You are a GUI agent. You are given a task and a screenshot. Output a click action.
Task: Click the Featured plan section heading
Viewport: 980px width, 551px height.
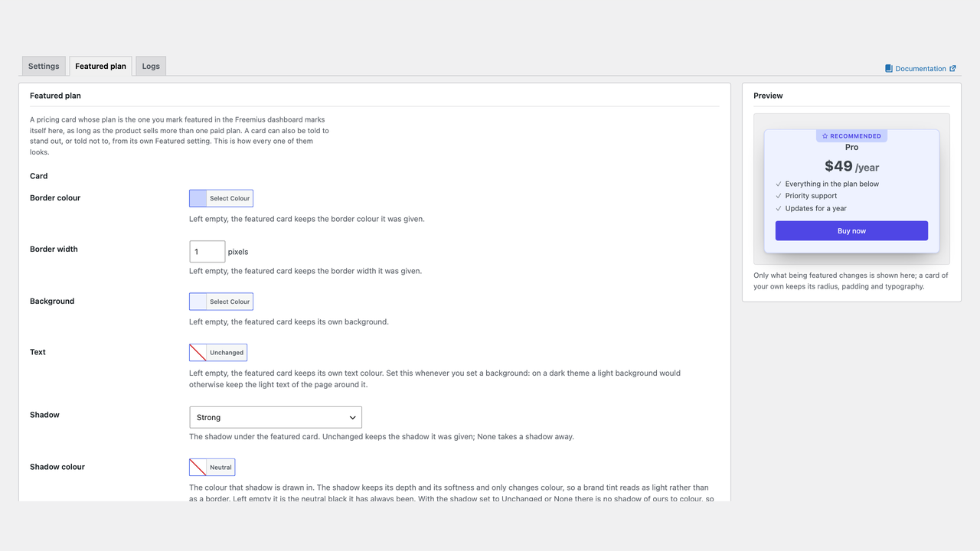click(x=55, y=96)
